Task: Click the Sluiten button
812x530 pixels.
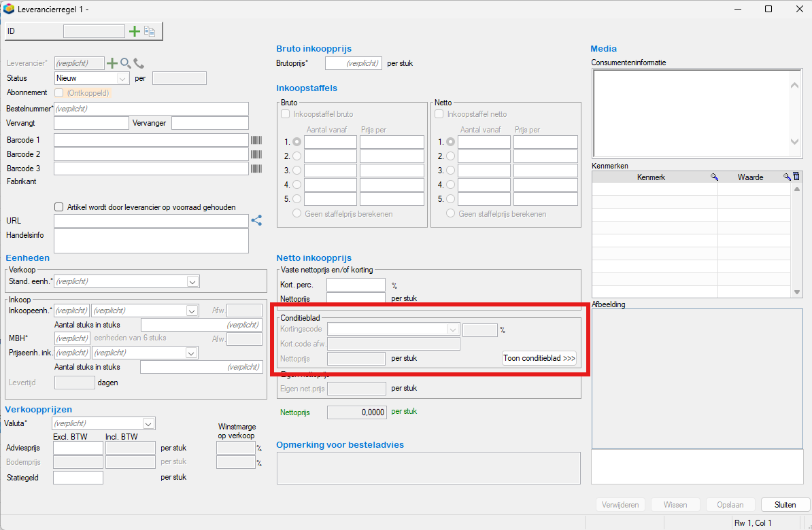Action: point(785,505)
